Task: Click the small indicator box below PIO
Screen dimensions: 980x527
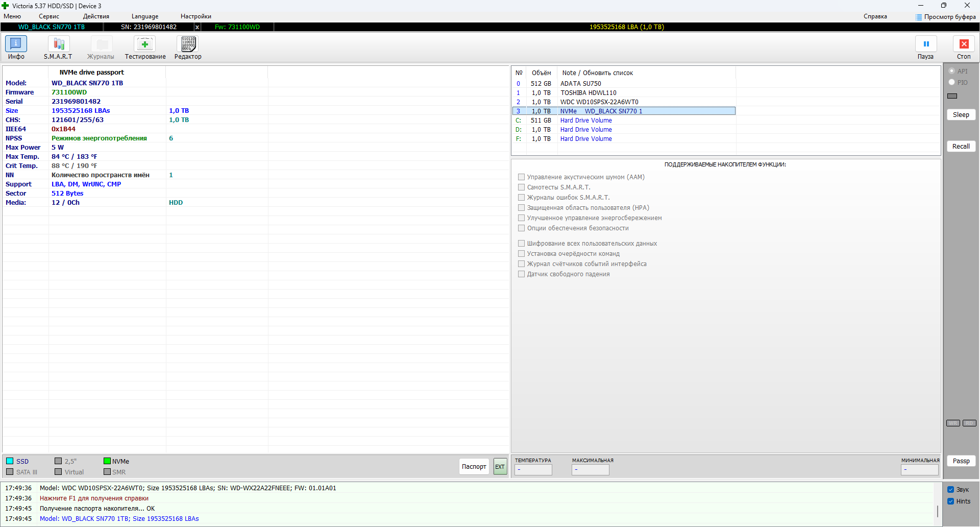Action: 952,96
